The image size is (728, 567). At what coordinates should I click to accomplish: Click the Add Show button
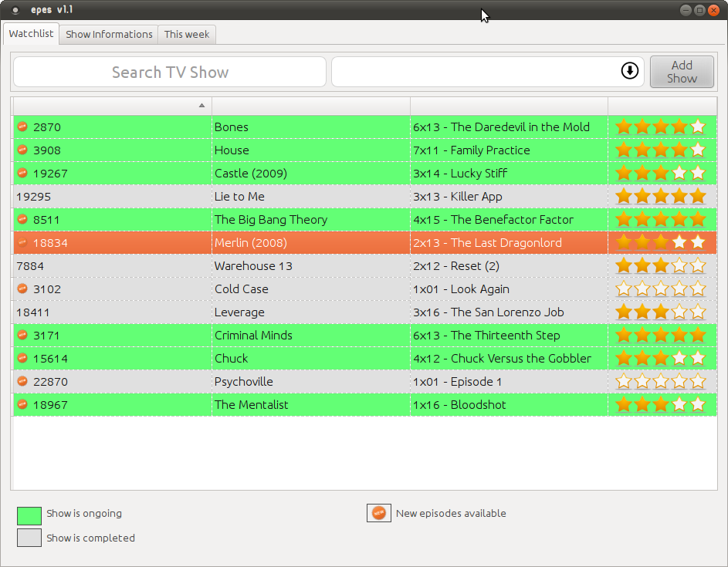(x=682, y=72)
